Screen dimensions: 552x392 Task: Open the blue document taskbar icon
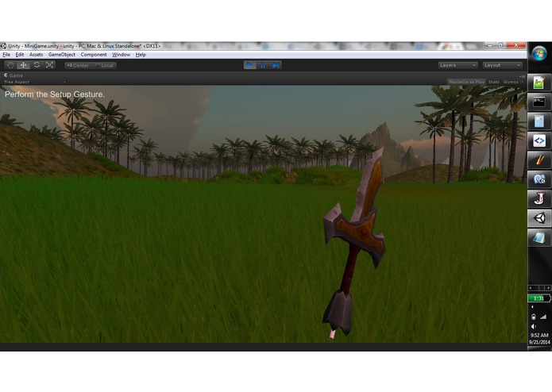point(539,121)
